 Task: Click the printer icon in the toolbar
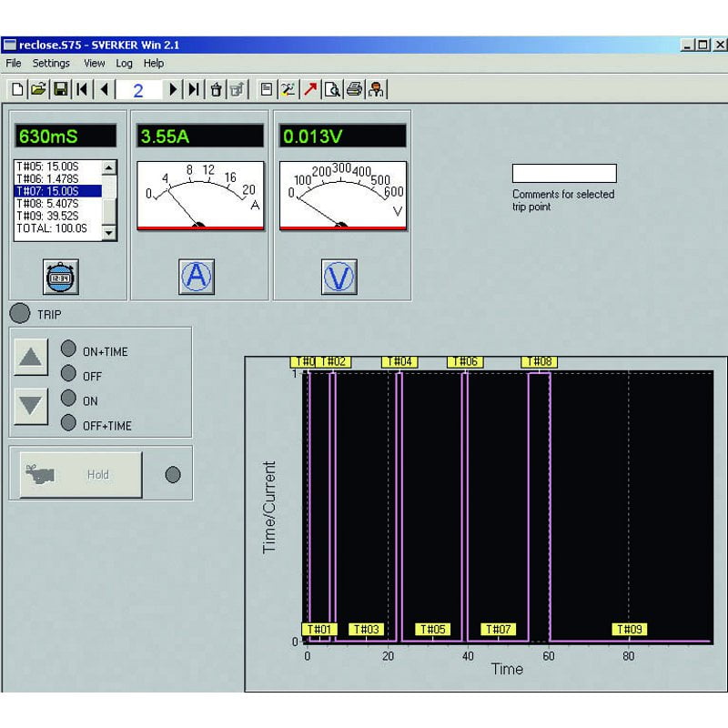point(354,89)
